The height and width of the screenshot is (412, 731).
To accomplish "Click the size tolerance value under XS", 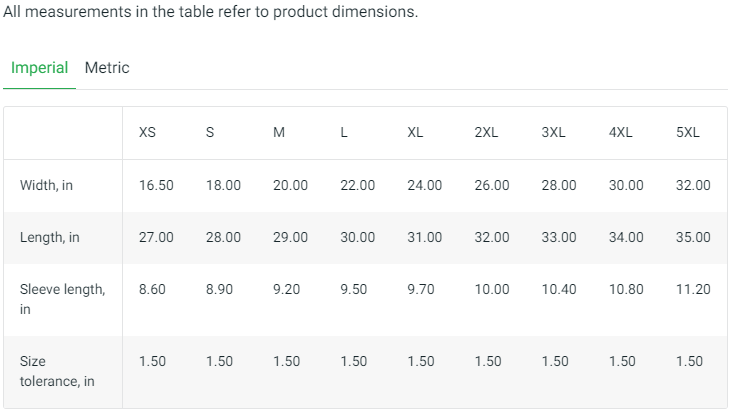I will click(x=152, y=361).
